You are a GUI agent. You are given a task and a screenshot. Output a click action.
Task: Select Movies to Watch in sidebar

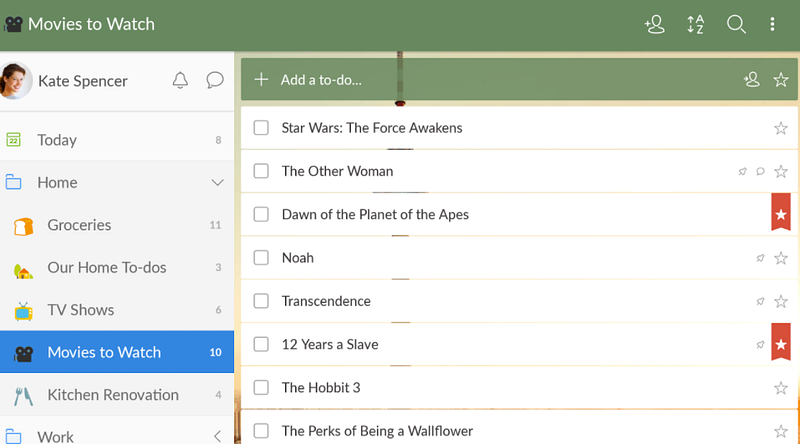[x=117, y=352]
